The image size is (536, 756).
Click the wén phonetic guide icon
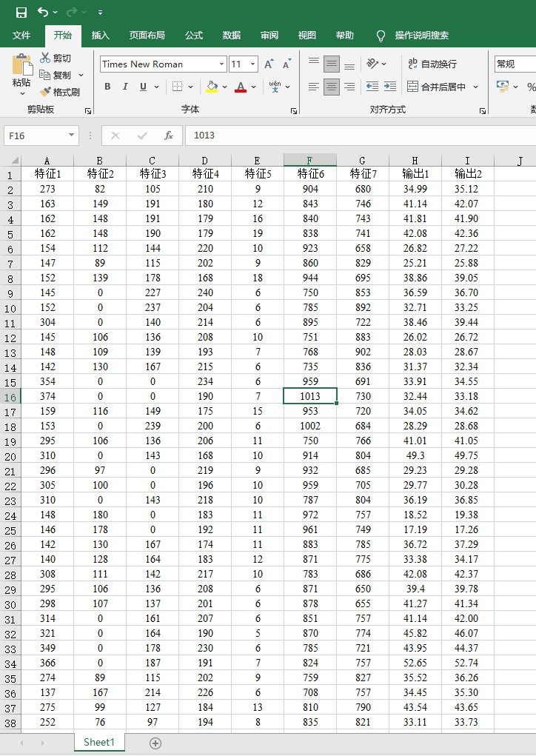tap(275, 87)
